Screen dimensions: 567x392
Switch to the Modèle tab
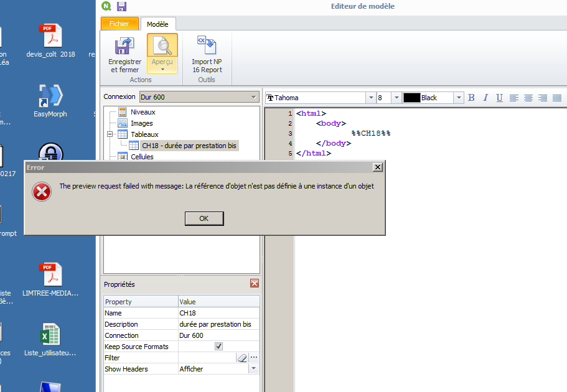coord(157,24)
